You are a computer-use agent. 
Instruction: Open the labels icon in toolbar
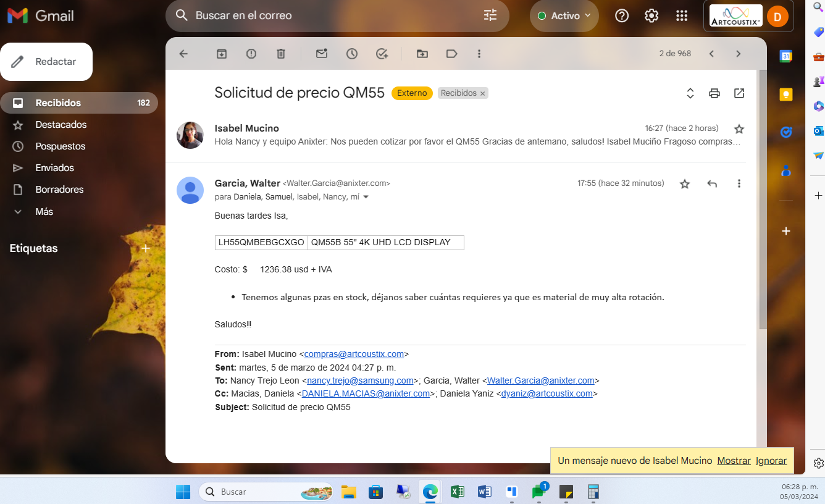(451, 54)
